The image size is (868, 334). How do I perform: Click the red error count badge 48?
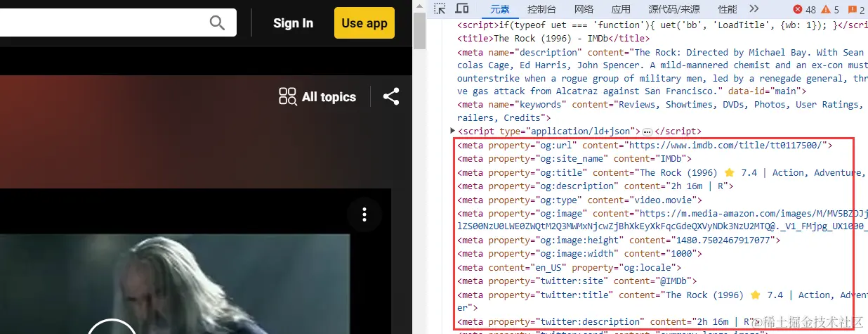pyautogui.click(x=805, y=9)
